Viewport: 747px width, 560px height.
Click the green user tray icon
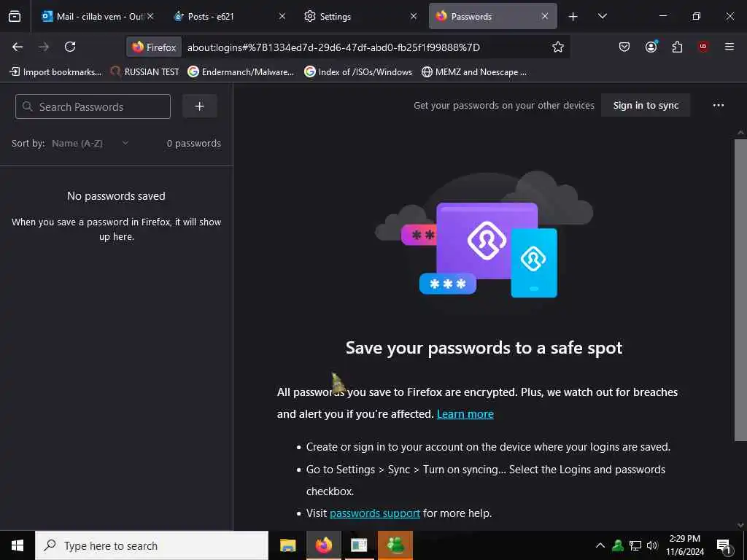point(618,545)
